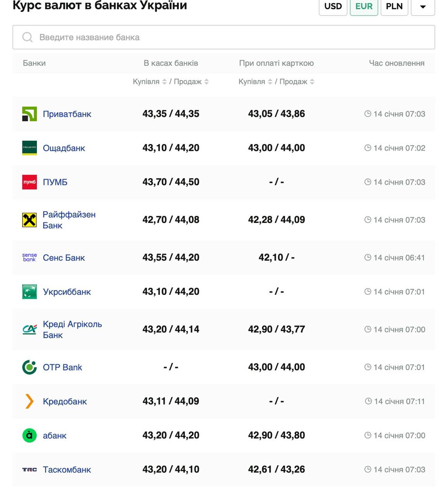Click the green Укрсиббанк logo icon
Image resolution: width=448 pixels, height=497 pixels.
click(x=30, y=292)
